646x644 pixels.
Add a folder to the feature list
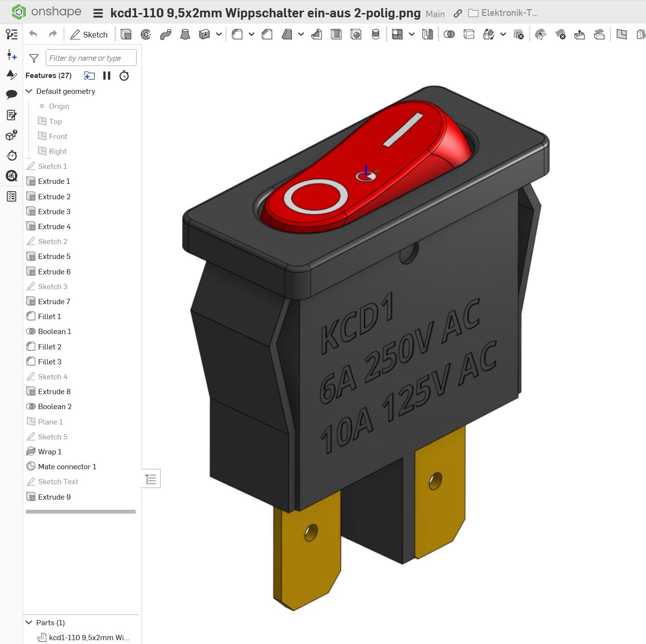point(89,76)
